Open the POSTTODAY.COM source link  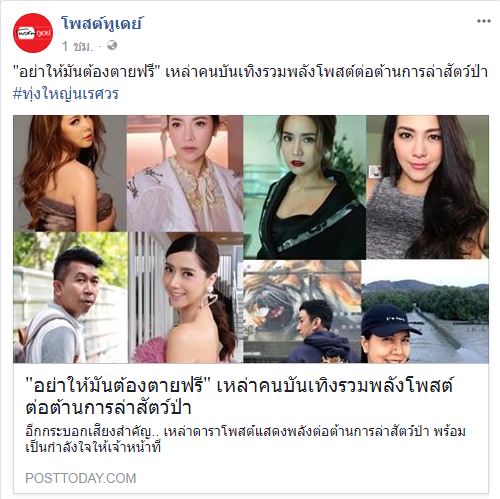81,478
